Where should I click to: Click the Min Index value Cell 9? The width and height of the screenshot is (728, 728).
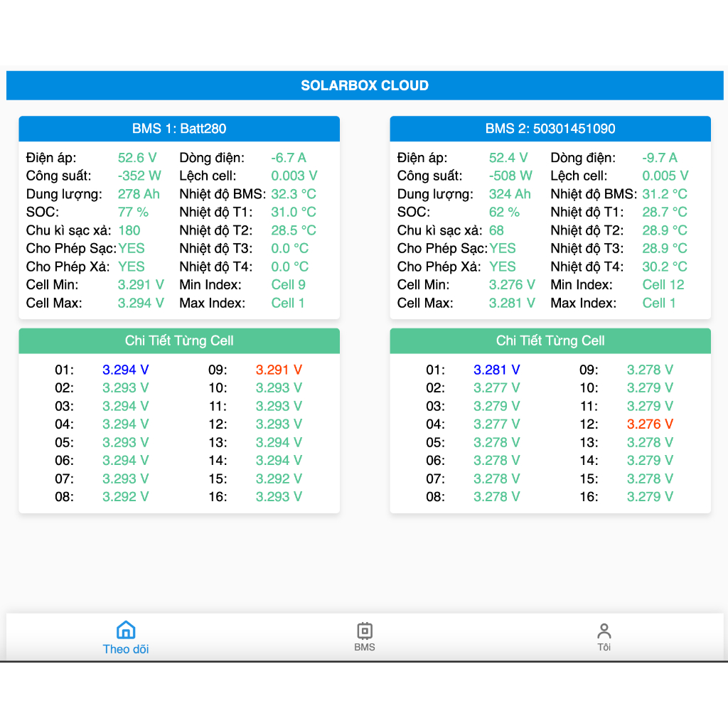288,284
